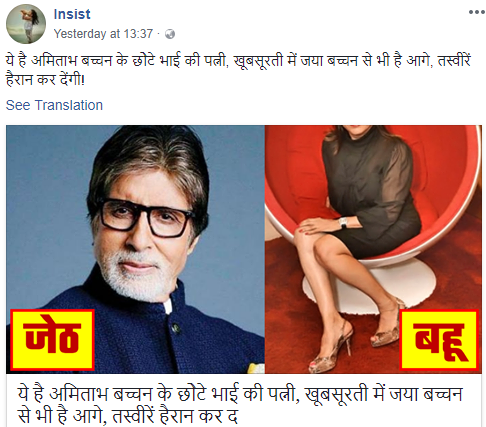The image size is (486, 427).
Task: Click the first line of the Hindi caption
Action: [x=238, y=61]
